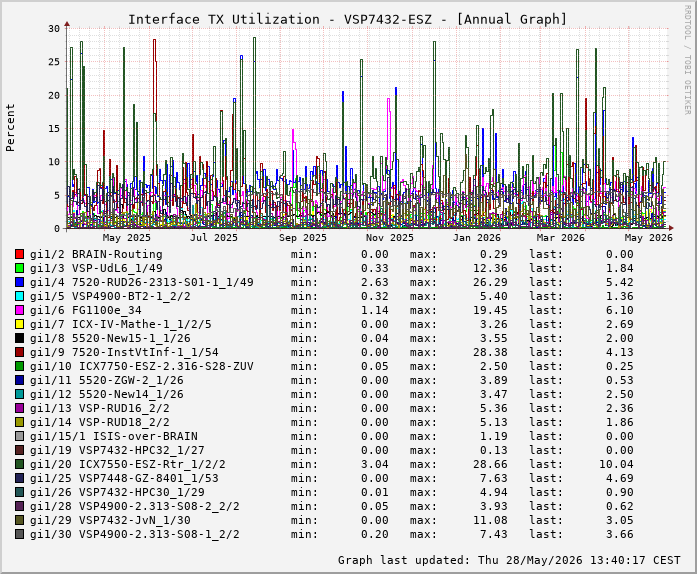Click the Jul 2025 x-axis label
The height and width of the screenshot is (574, 697).
pyautogui.click(x=214, y=238)
